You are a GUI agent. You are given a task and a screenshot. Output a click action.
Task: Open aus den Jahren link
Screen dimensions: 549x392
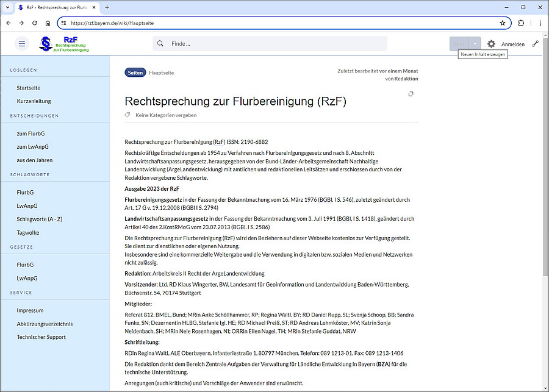(x=34, y=160)
